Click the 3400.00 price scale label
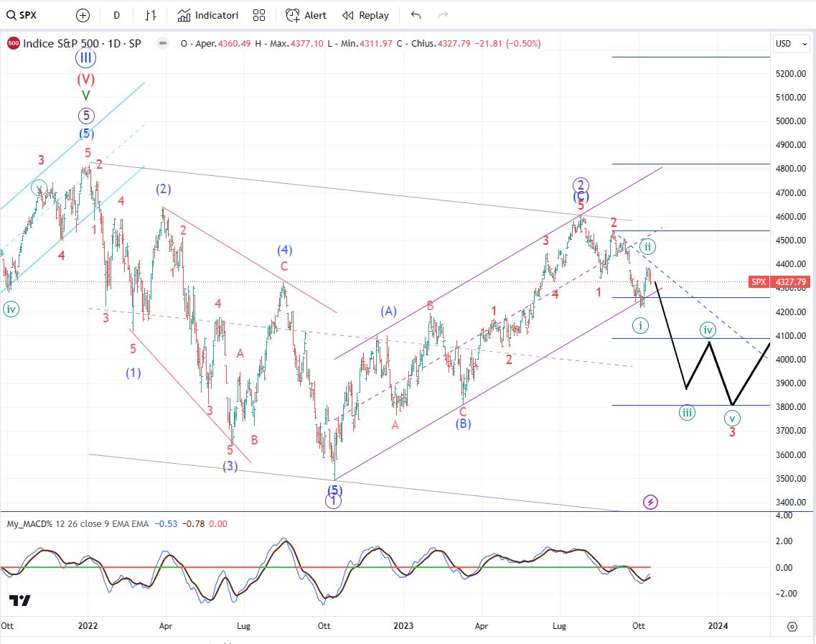 pos(790,503)
